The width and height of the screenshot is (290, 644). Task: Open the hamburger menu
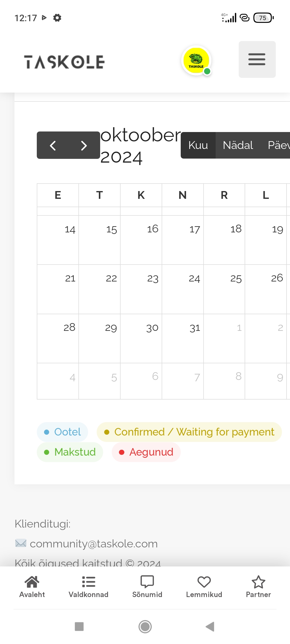pyautogui.click(x=257, y=59)
